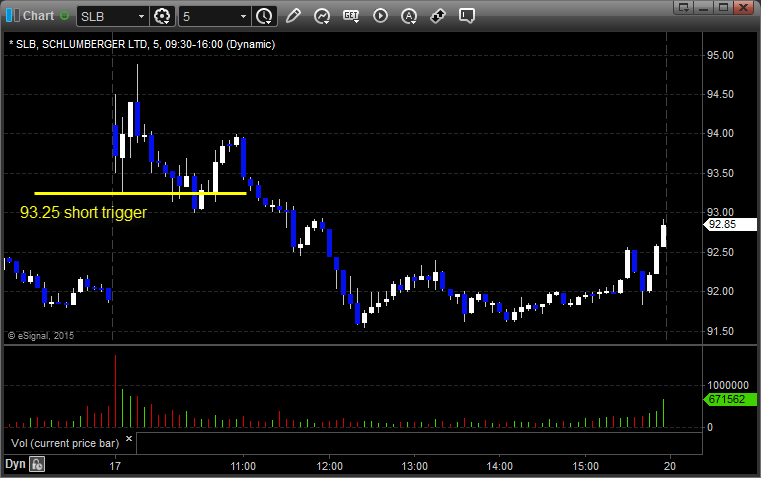Open the studies chart-line icon menu
The height and width of the screenshot is (478, 761).
click(x=322, y=16)
